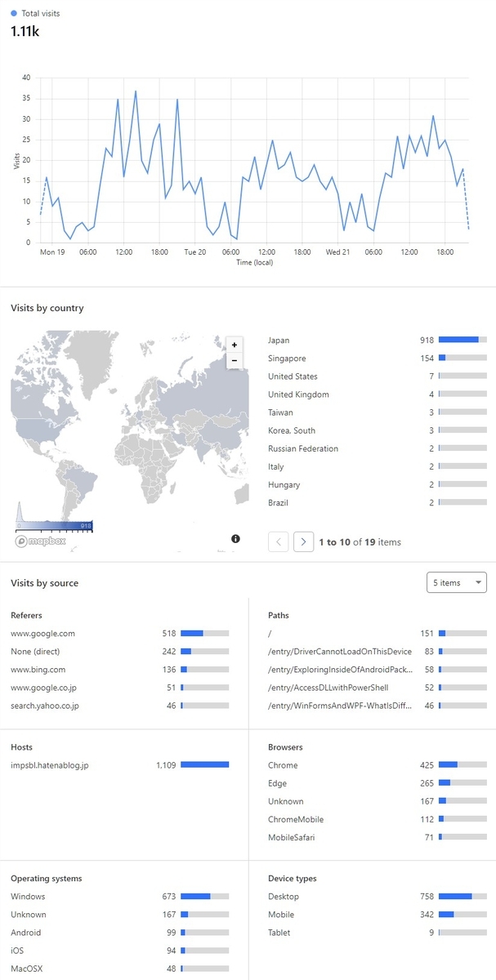The width and height of the screenshot is (496, 980).
Task: Select Russian Federation country row
Action: tap(378, 448)
